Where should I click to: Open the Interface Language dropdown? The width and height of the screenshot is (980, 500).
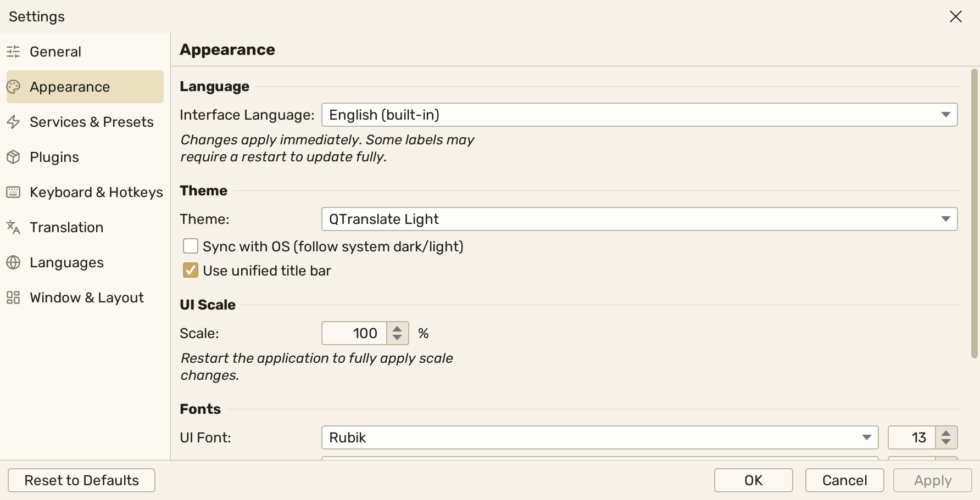tap(639, 115)
